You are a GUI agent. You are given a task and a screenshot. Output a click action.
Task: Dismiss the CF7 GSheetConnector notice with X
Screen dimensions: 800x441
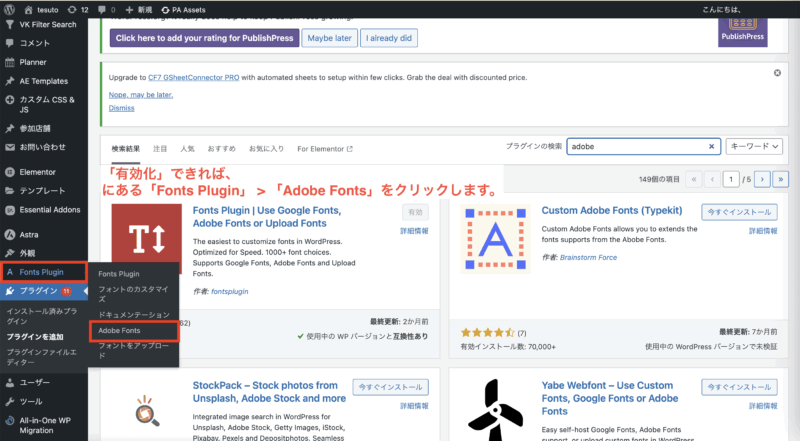pyautogui.click(x=777, y=73)
